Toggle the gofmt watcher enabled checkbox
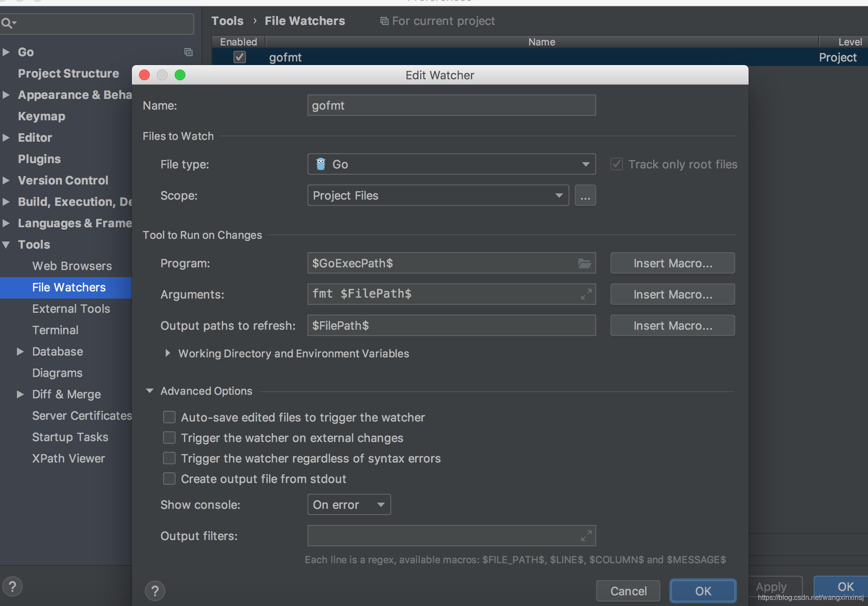868x606 pixels. tap(239, 57)
